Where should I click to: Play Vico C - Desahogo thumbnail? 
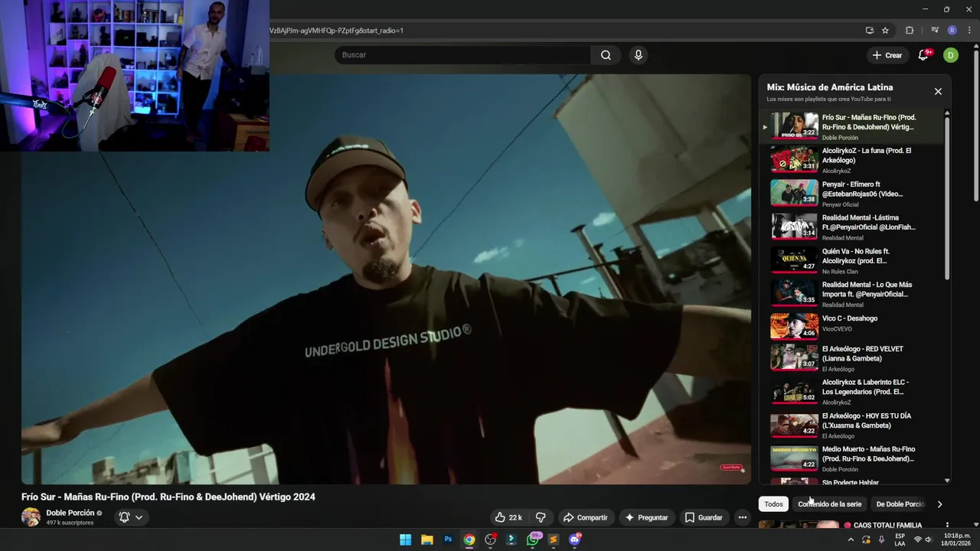tap(794, 326)
